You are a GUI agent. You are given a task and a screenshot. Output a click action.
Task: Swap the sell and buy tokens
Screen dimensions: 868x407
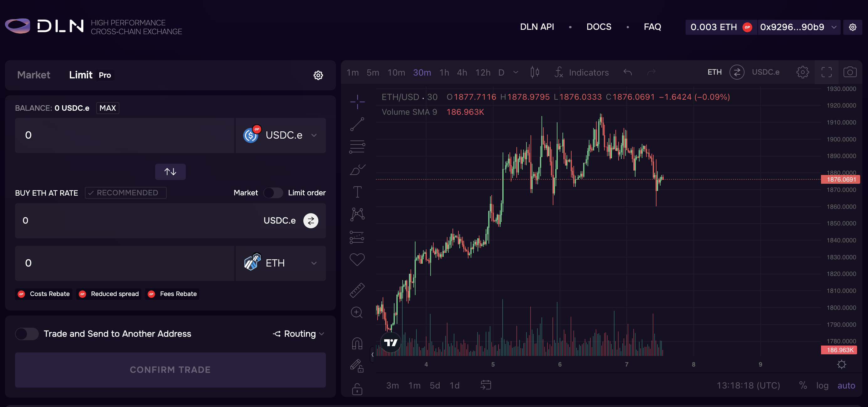click(x=170, y=172)
